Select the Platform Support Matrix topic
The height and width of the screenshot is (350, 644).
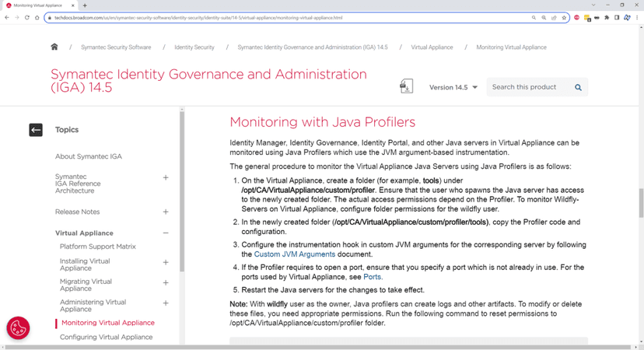tap(98, 247)
